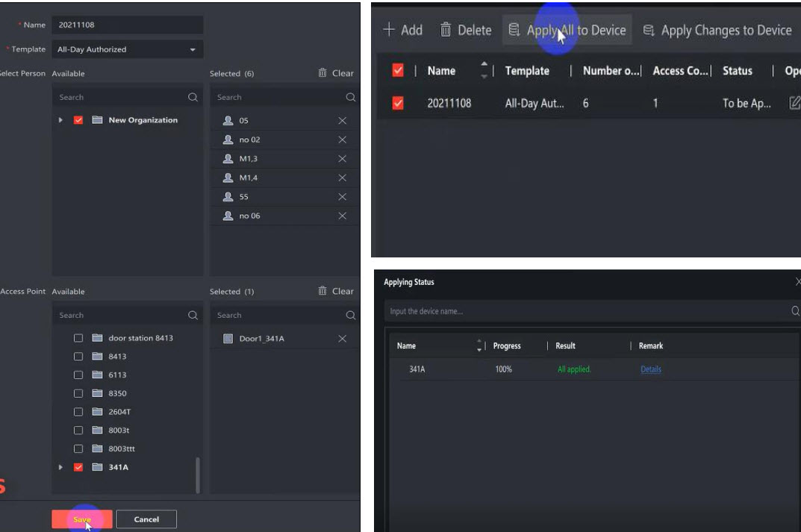Click the edit icon for group 20211108

click(x=794, y=104)
